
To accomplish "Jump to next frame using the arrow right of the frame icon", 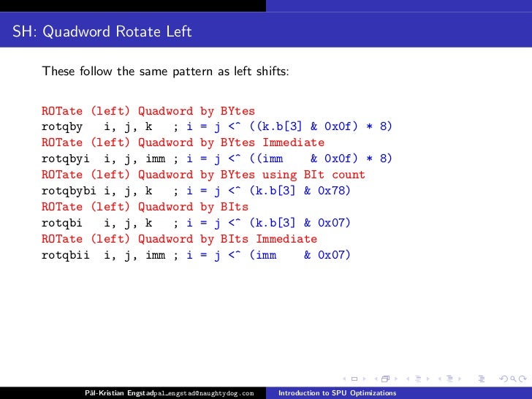I will click(396, 379).
